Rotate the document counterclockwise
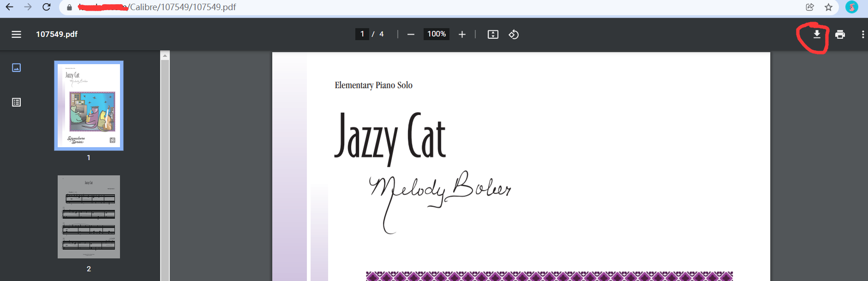Viewport: 868px width, 281px height. (x=514, y=34)
